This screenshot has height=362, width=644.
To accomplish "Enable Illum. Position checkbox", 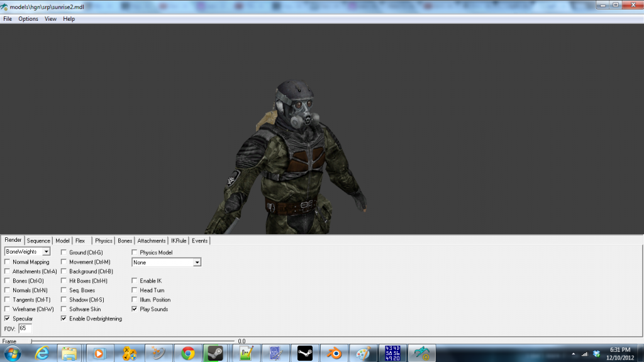I will point(135,300).
